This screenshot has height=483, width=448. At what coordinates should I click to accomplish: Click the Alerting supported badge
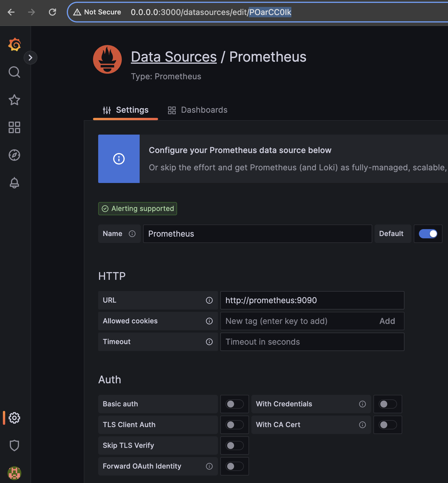tap(138, 209)
